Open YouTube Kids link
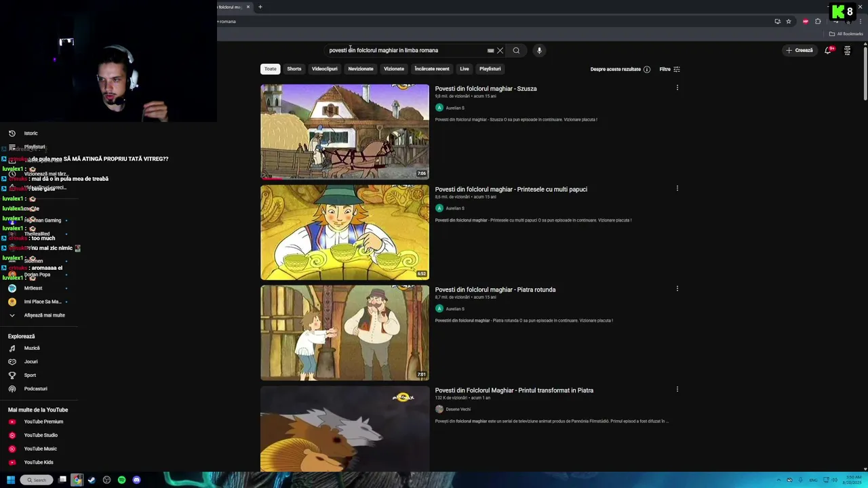 coord(39,462)
